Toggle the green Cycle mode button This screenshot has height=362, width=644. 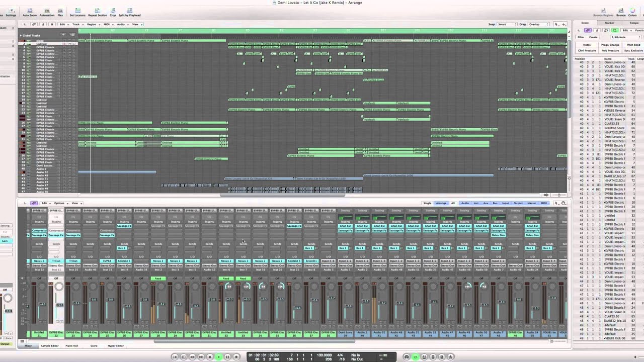tap(415, 357)
